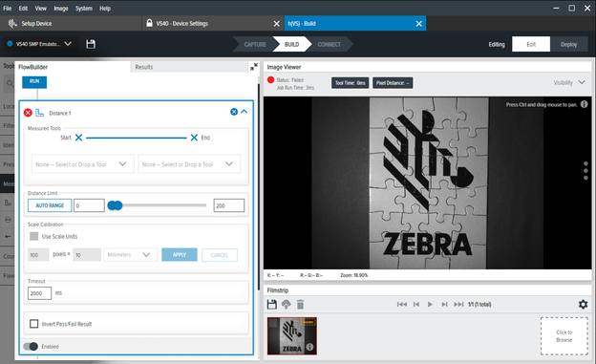Image resolution: width=596 pixels, height=364 pixels.
Task: Click the filmstrip cloud upload icon
Action: (286, 304)
